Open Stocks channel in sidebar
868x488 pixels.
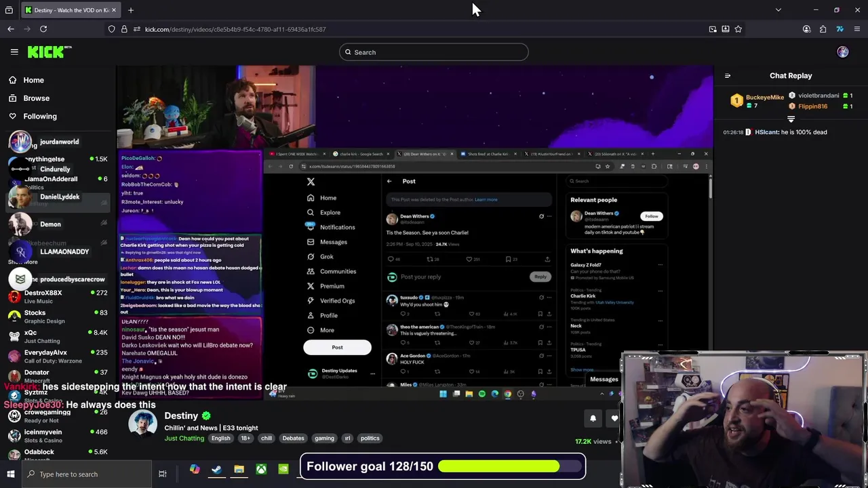click(58, 317)
